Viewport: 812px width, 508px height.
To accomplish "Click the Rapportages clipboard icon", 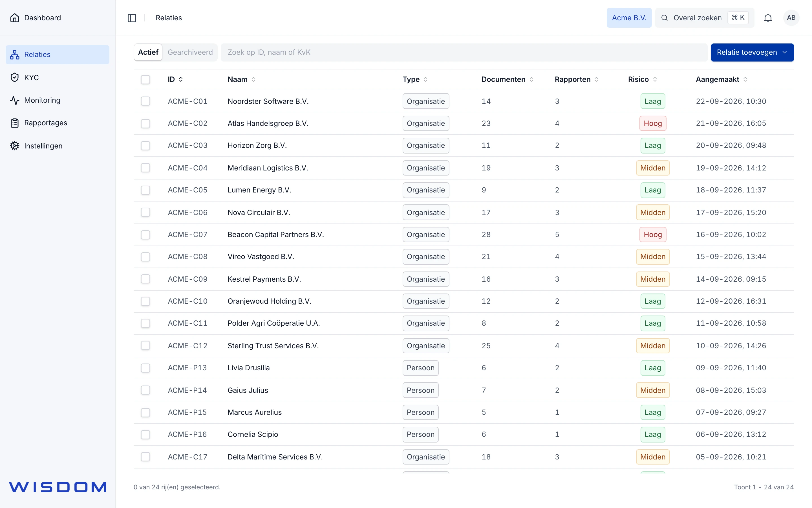I will click(x=14, y=123).
